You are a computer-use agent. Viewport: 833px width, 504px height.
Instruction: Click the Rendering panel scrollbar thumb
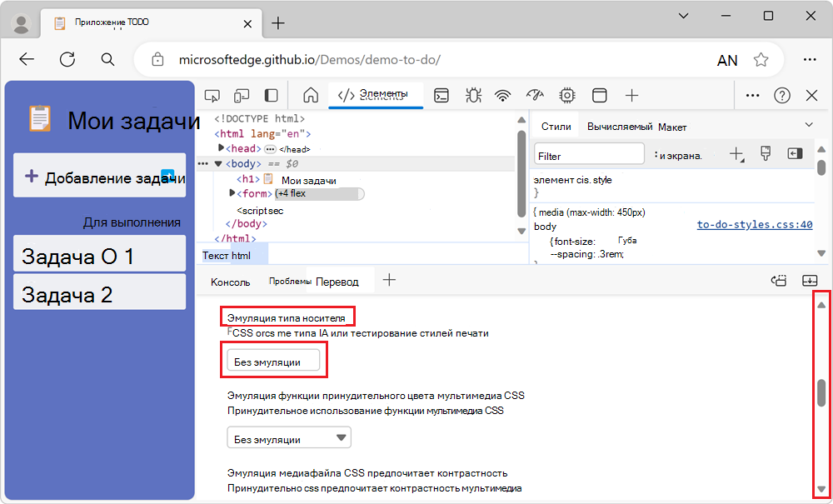click(821, 393)
